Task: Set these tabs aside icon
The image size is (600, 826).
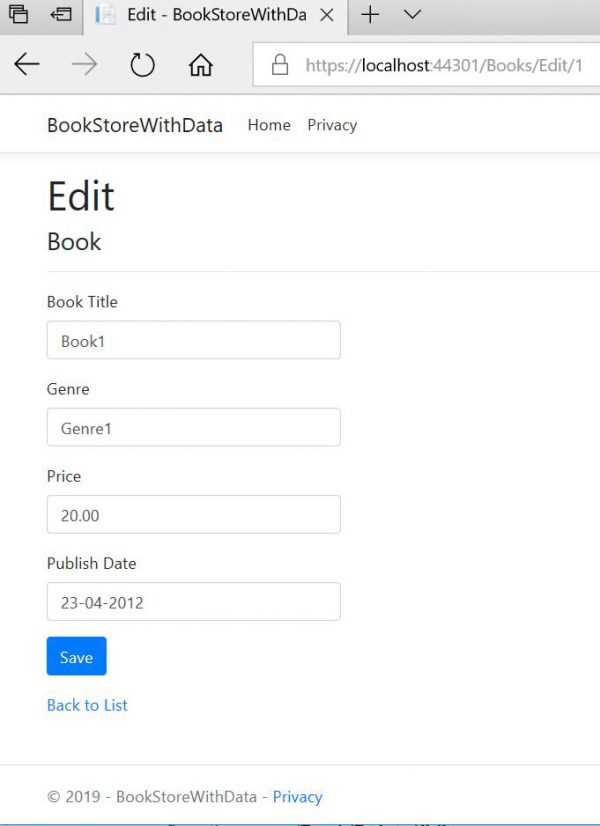Action: pyautogui.click(x=61, y=14)
